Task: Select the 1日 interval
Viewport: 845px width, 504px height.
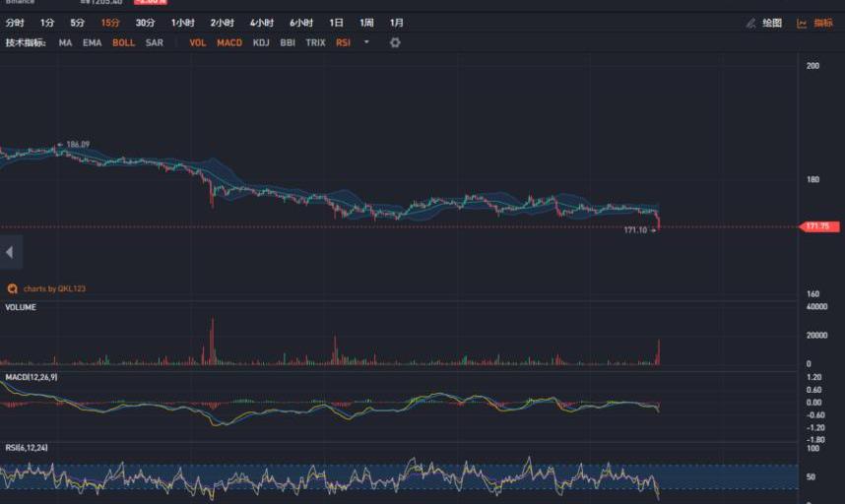Action: click(336, 23)
